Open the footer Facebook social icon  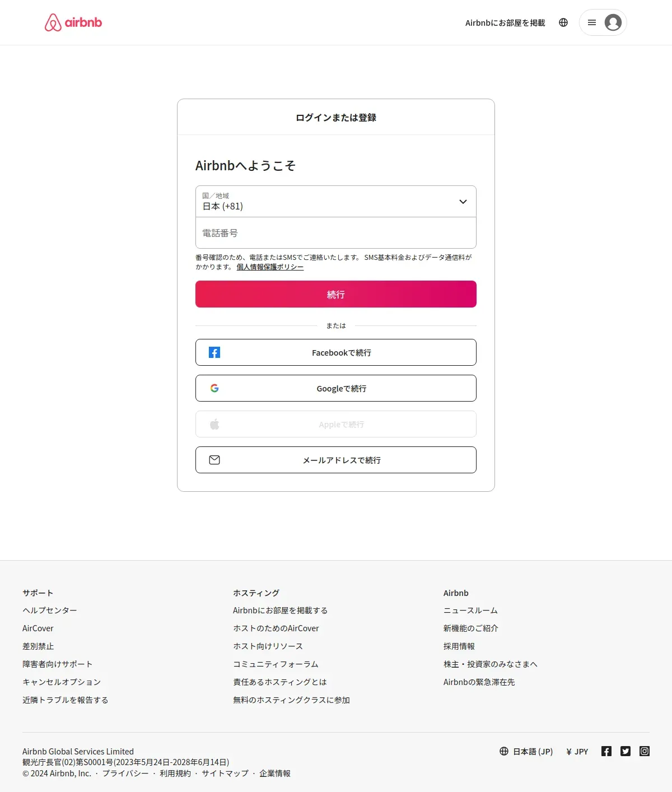pos(606,751)
